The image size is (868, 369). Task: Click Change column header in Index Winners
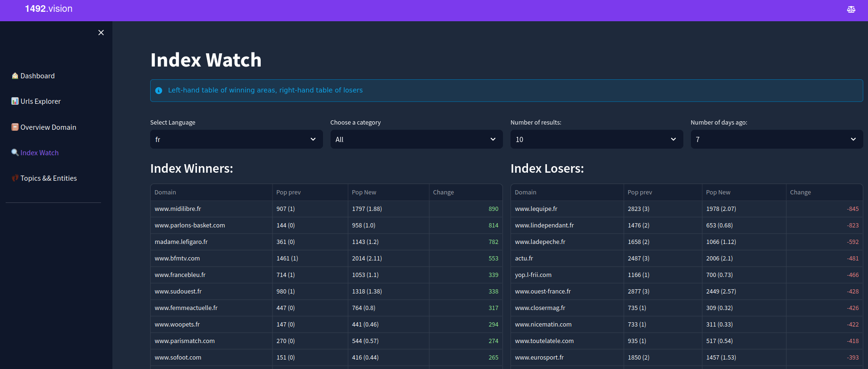click(443, 193)
